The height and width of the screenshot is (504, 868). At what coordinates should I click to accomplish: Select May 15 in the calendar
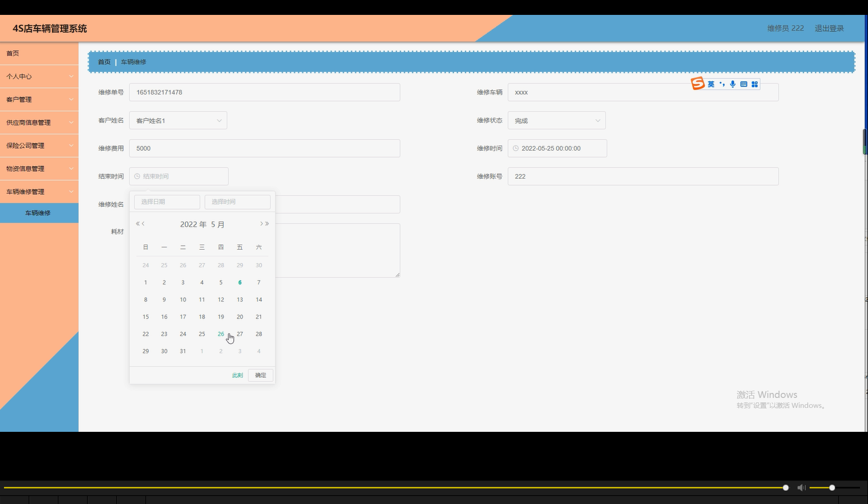tap(145, 317)
